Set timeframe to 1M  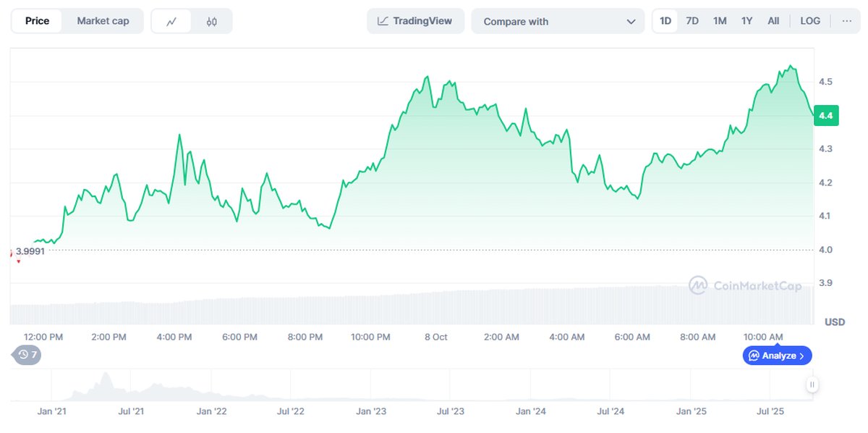[720, 21]
